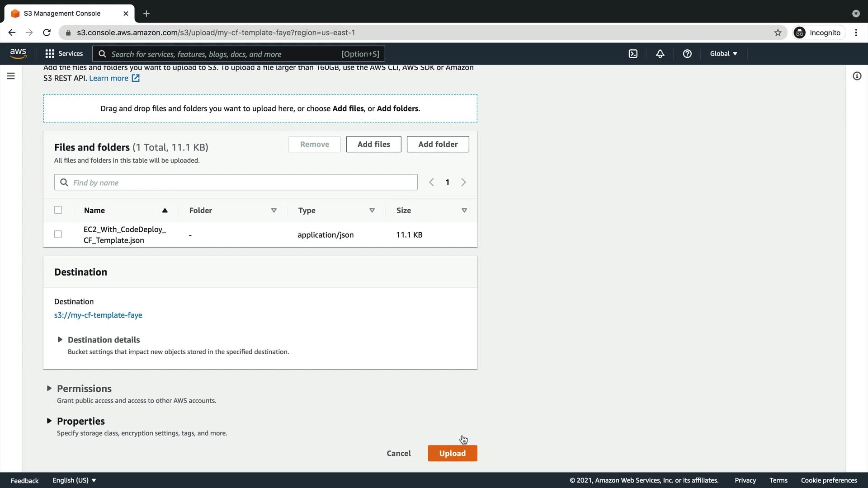This screenshot has width=868, height=488.
Task: Check EC2_With_CodeDeploy_CF_Template.json row checkbox
Action: tap(58, 235)
